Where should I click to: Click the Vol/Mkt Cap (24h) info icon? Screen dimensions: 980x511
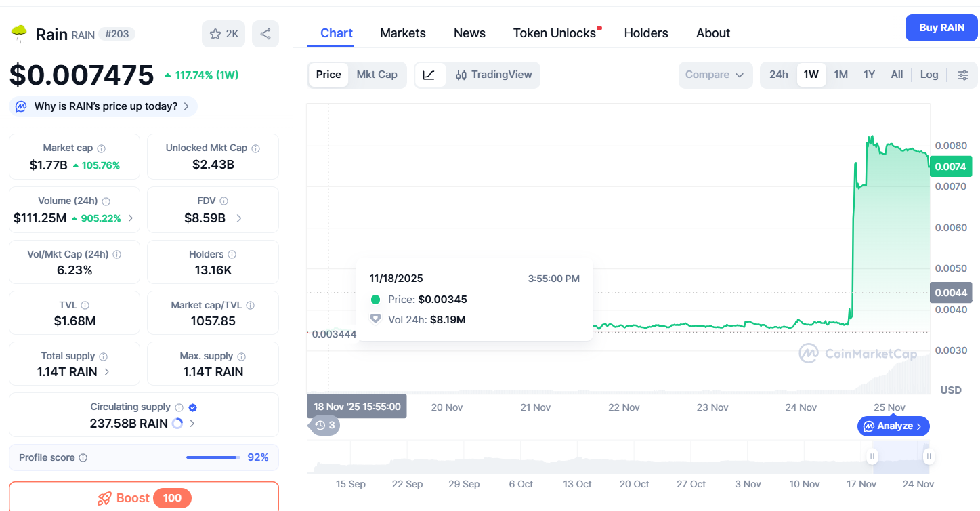(117, 255)
